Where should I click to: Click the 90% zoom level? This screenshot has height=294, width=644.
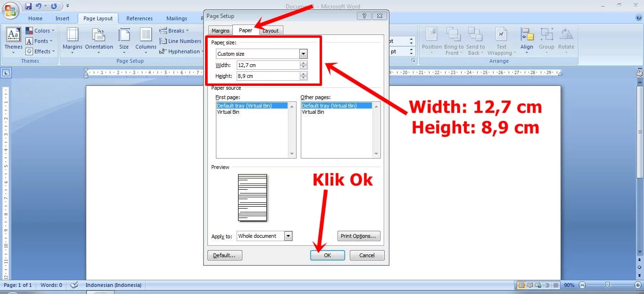pos(569,285)
